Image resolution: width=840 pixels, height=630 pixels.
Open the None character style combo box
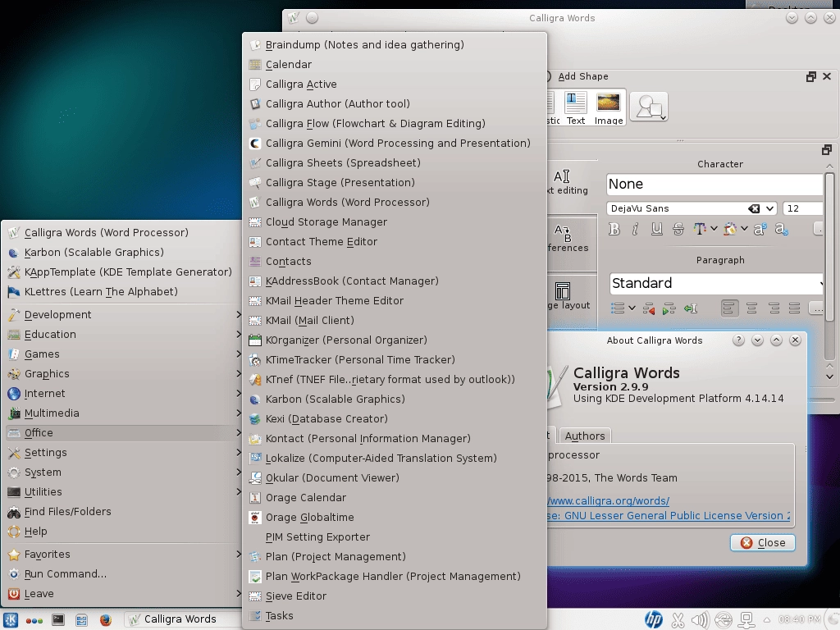click(x=714, y=185)
